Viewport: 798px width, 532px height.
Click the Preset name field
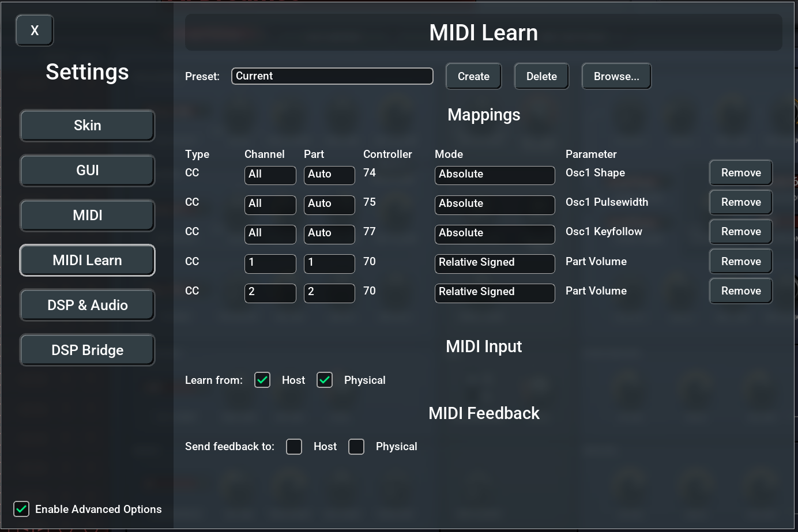pyautogui.click(x=332, y=76)
